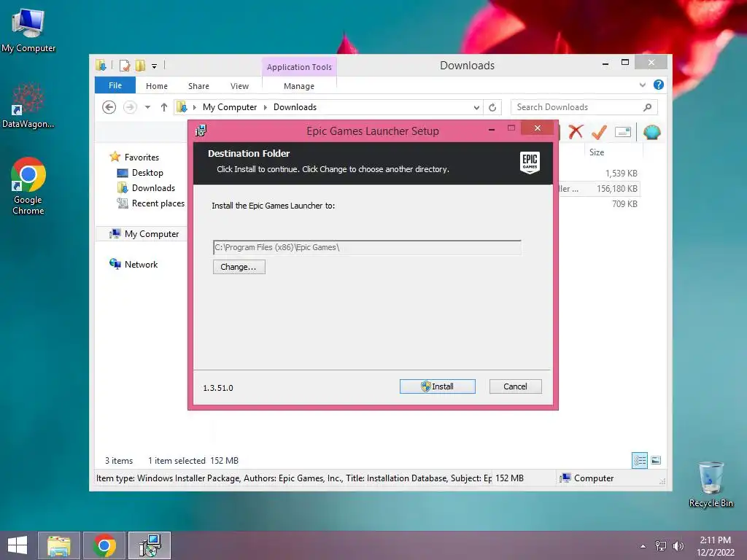Launch Google Chrome from the desktop
This screenshot has width=747, height=560.
[x=28, y=186]
